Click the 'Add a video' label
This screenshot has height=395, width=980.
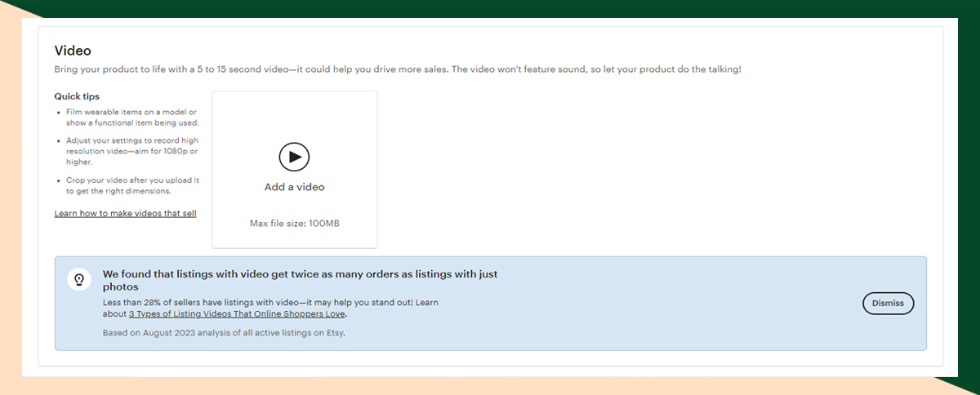click(x=294, y=187)
